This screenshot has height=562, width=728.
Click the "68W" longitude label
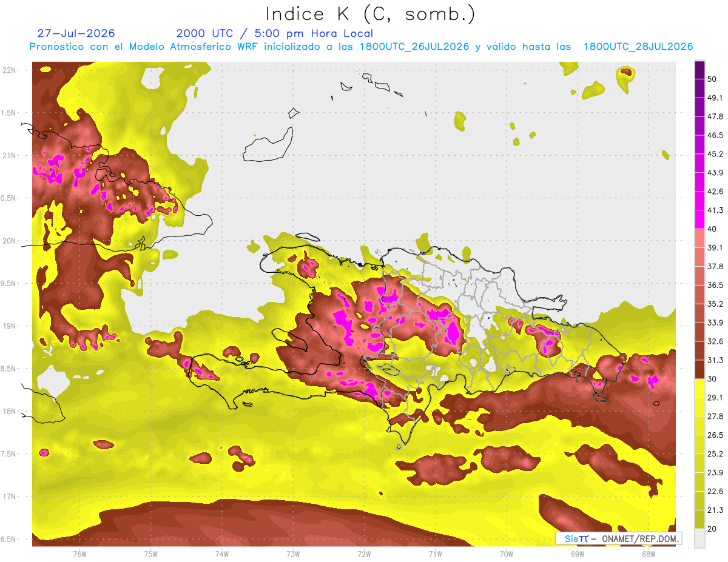click(x=648, y=554)
